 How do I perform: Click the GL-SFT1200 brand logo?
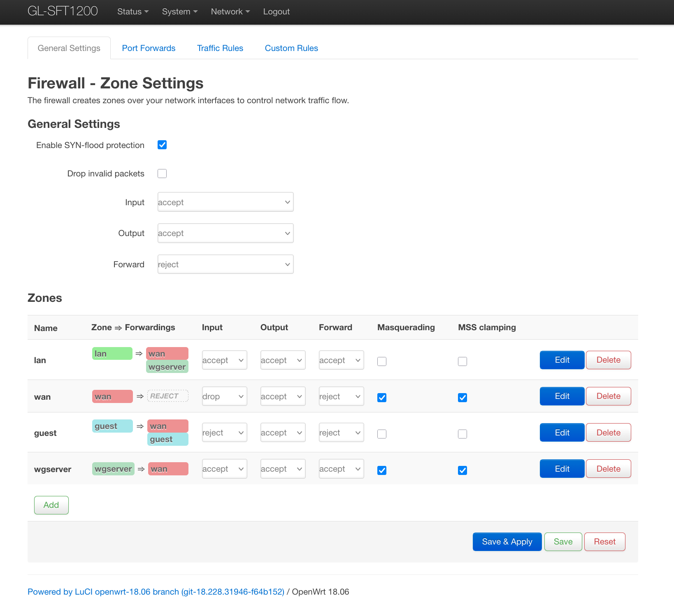tap(63, 11)
